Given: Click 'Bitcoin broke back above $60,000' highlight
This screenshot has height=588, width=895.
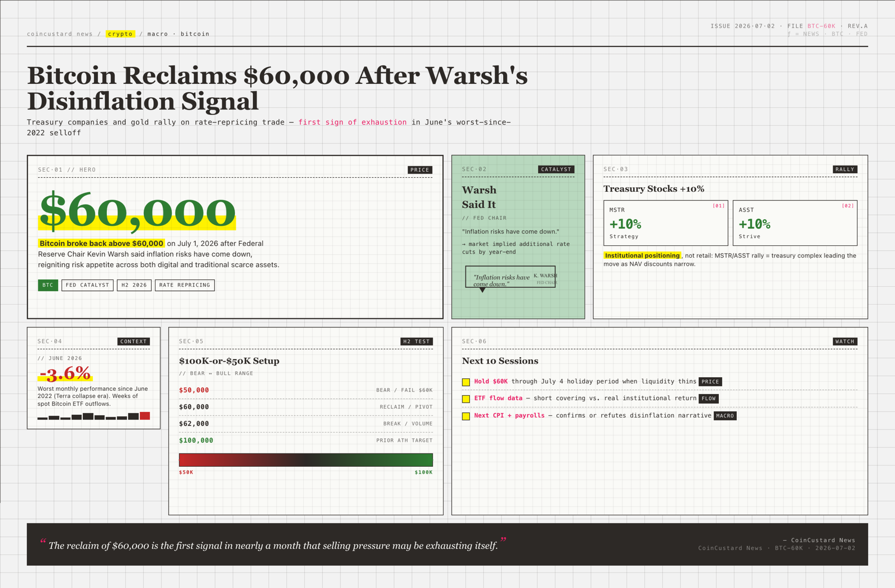Looking at the screenshot, I should 101,244.
